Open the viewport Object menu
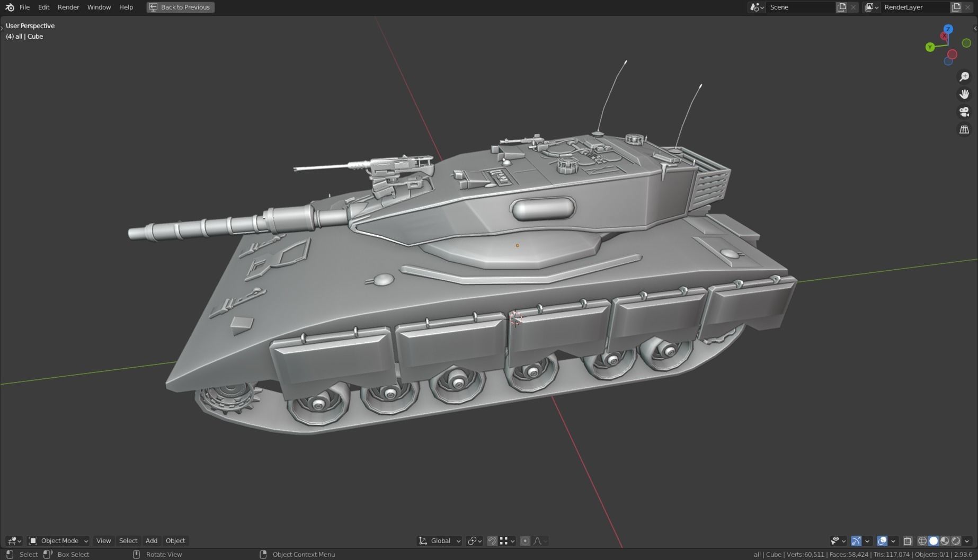 tap(175, 540)
